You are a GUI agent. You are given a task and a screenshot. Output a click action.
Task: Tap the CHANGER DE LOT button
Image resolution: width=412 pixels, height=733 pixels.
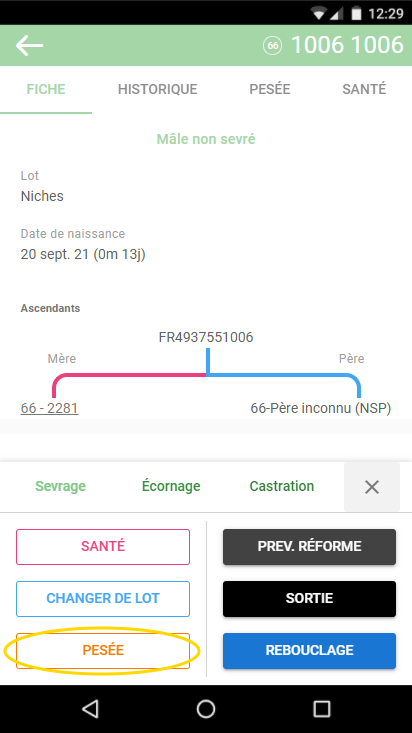tap(103, 598)
